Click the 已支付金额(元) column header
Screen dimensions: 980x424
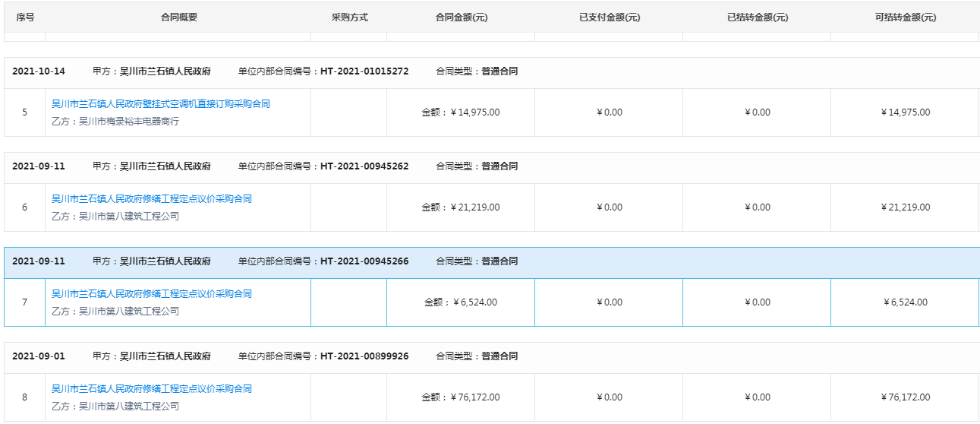click(609, 17)
